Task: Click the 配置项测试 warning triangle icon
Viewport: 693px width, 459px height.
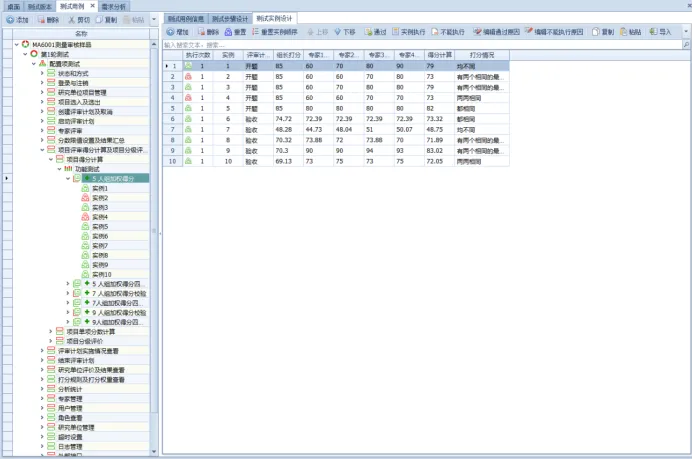Action: [x=42, y=64]
